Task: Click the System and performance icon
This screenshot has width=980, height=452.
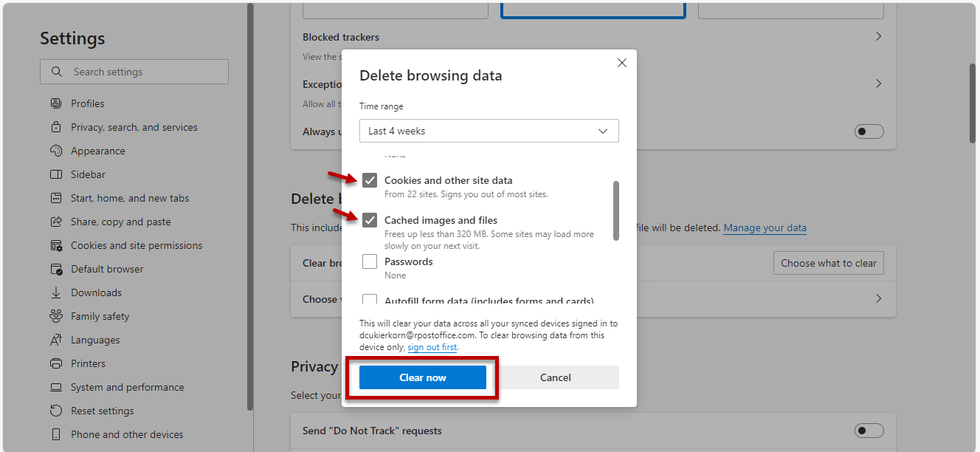Action: pyautogui.click(x=56, y=387)
